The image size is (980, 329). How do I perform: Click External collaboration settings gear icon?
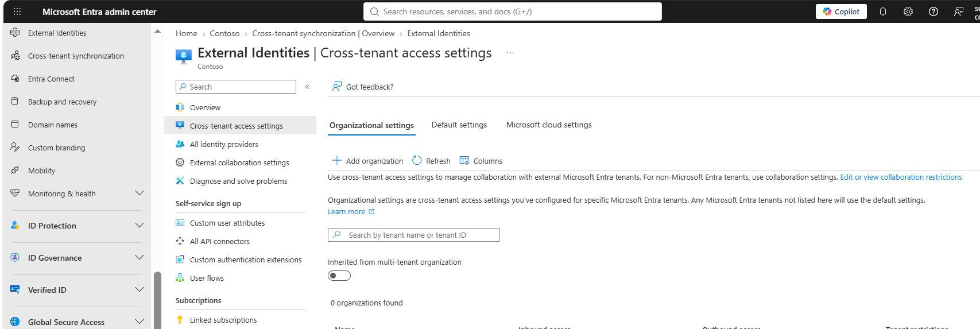point(180,162)
